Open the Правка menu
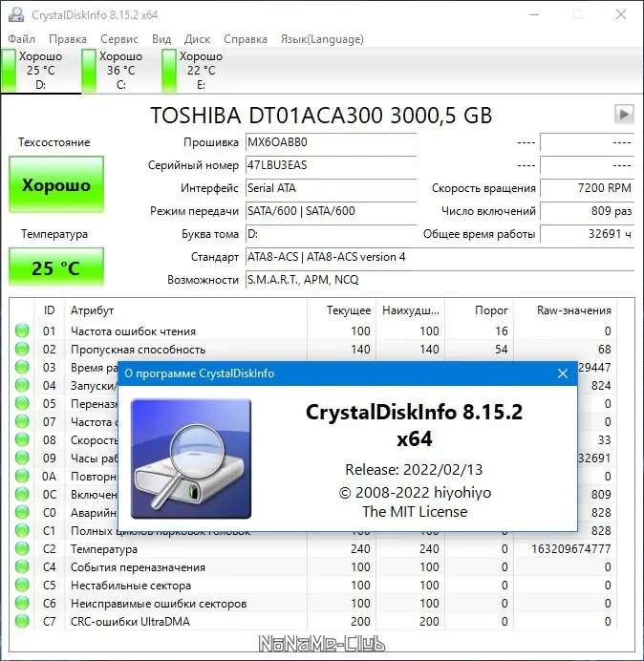This screenshot has height=661, width=644. coord(68,39)
